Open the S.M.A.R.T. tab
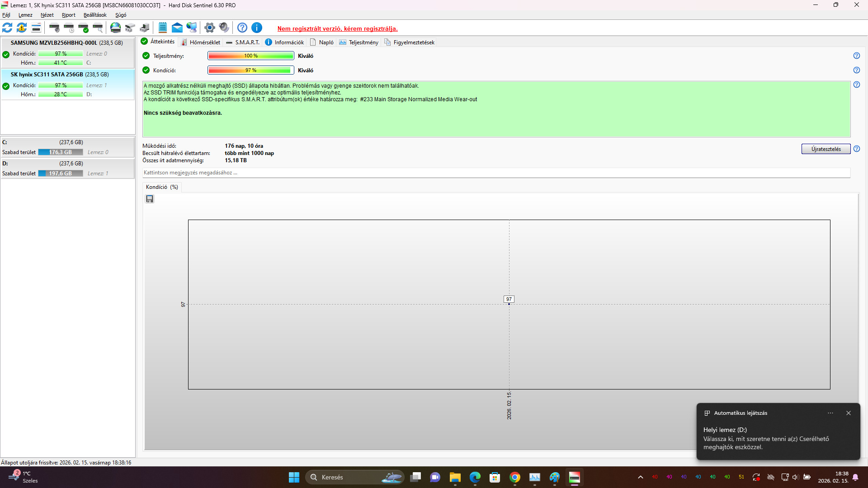Screen dimensions: 868x488 coord(243,42)
